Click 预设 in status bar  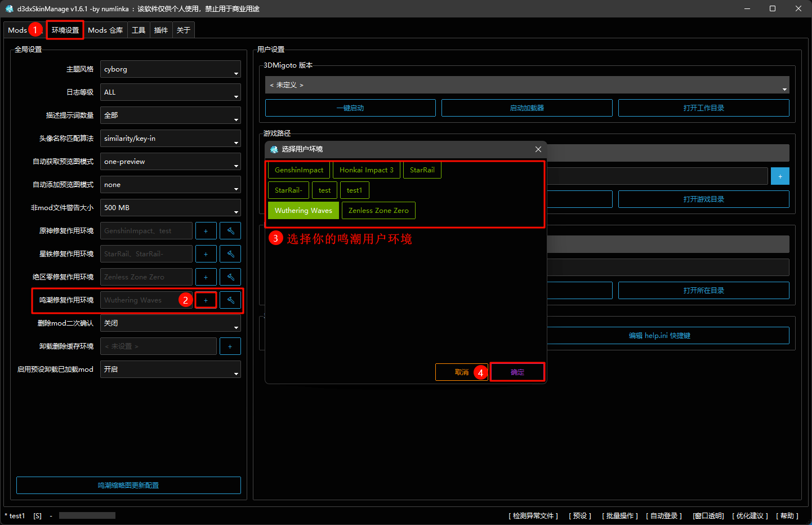coord(580,516)
